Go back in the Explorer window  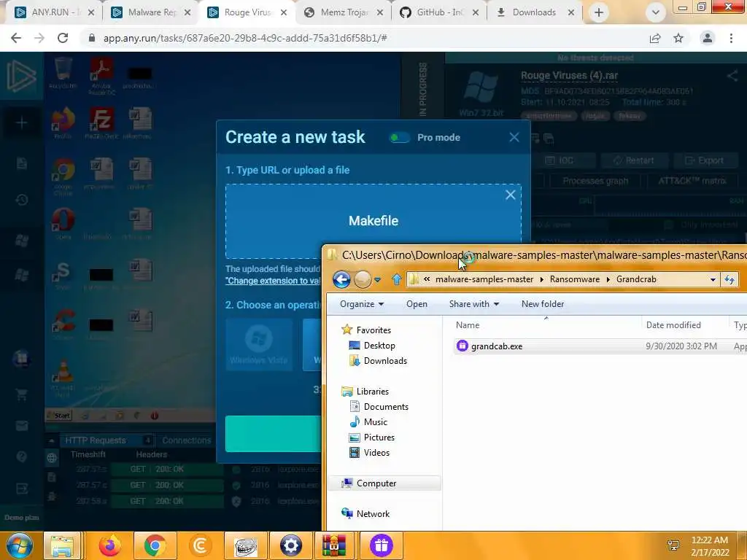(341, 279)
